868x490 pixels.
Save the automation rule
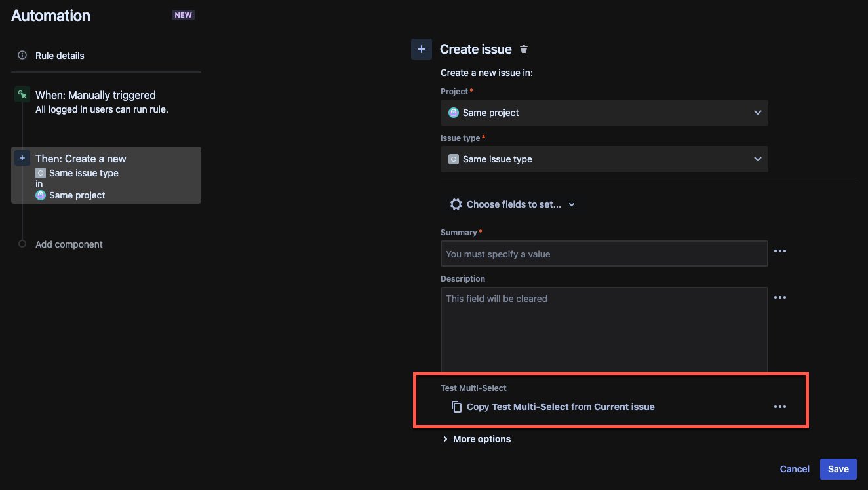[x=837, y=469]
